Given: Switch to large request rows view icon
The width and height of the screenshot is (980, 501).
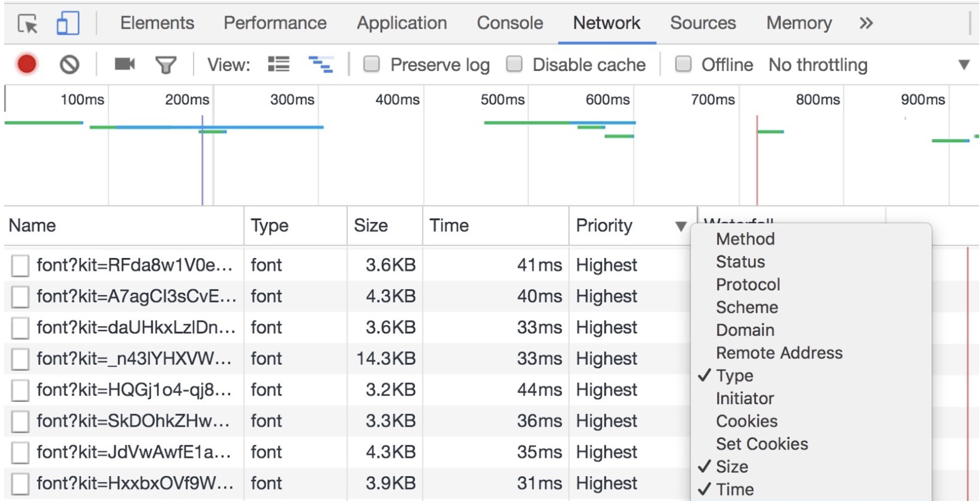Looking at the screenshot, I should pos(279,64).
